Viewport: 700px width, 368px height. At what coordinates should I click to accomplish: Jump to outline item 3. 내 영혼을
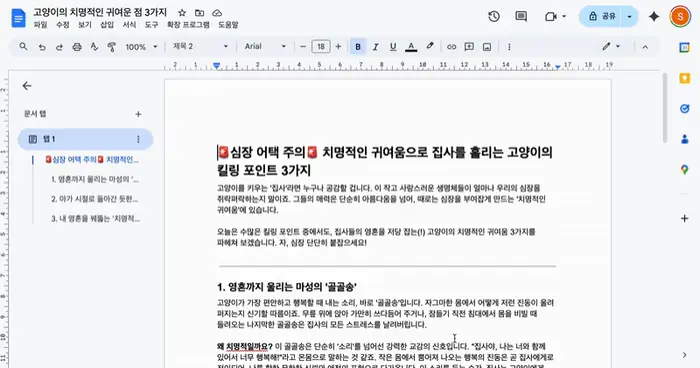point(95,219)
